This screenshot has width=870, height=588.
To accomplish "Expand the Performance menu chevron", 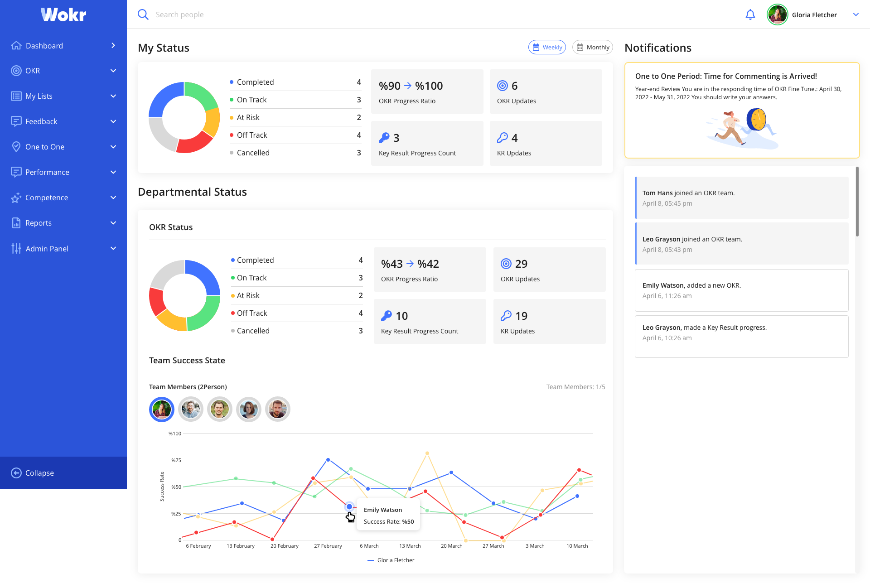I will click(113, 172).
